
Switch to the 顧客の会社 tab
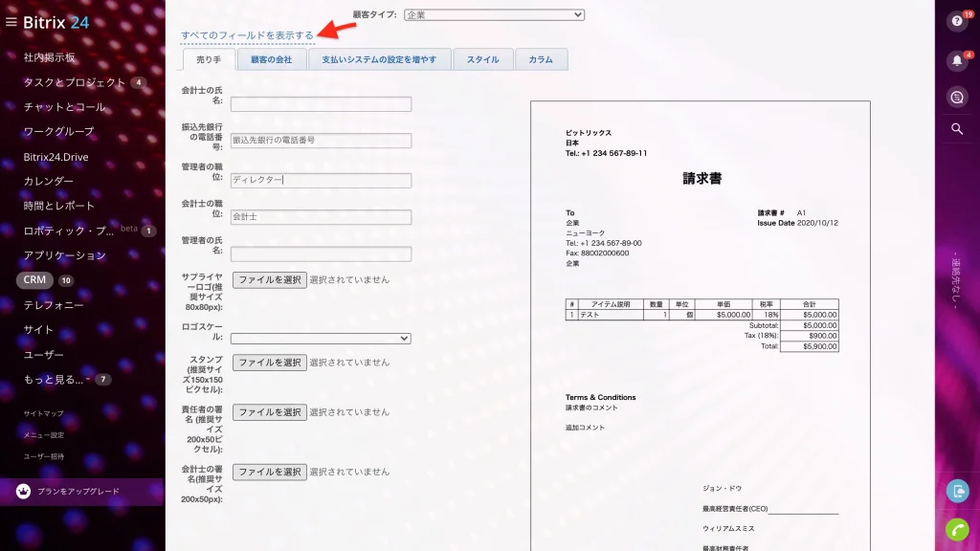(x=271, y=59)
